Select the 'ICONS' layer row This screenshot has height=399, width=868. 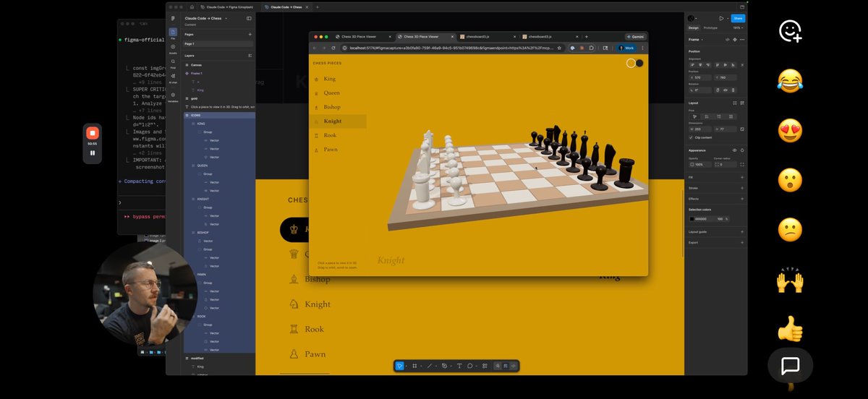218,115
